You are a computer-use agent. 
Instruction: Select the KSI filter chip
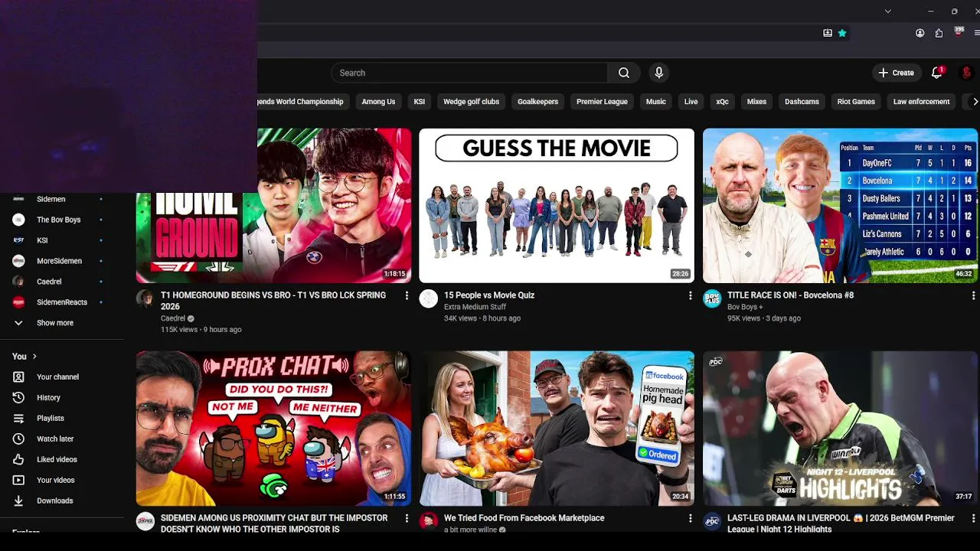[x=419, y=102]
